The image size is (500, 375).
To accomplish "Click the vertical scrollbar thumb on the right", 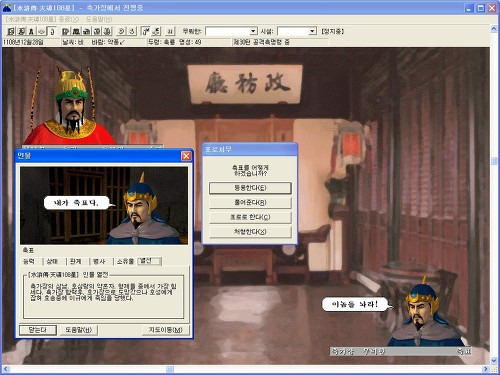I will click(x=494, y=160).
